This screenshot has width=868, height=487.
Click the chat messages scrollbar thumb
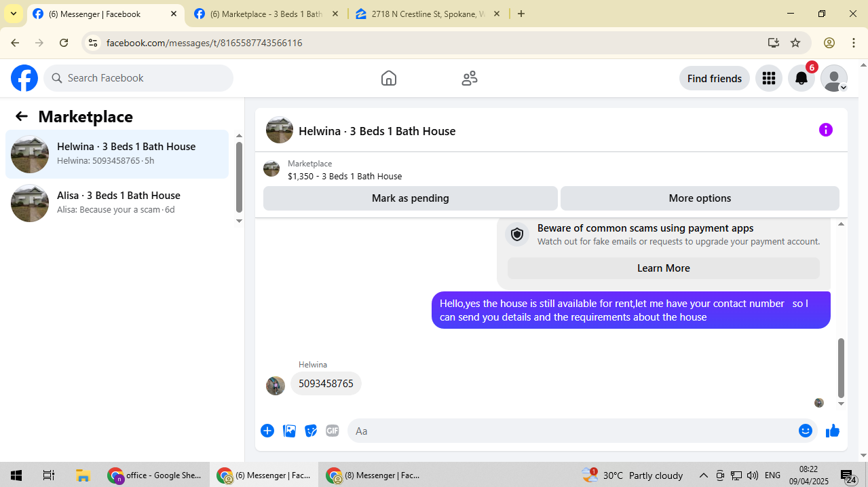842,367
